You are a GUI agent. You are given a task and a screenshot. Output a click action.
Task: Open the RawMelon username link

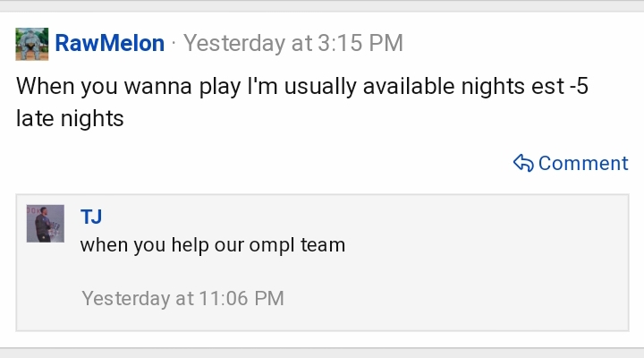point(110,43)
